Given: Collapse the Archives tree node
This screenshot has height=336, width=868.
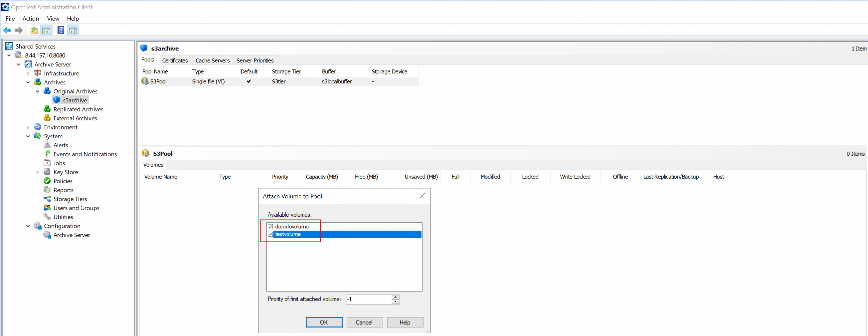Looking at the screenshot, I should coord(28,82).
